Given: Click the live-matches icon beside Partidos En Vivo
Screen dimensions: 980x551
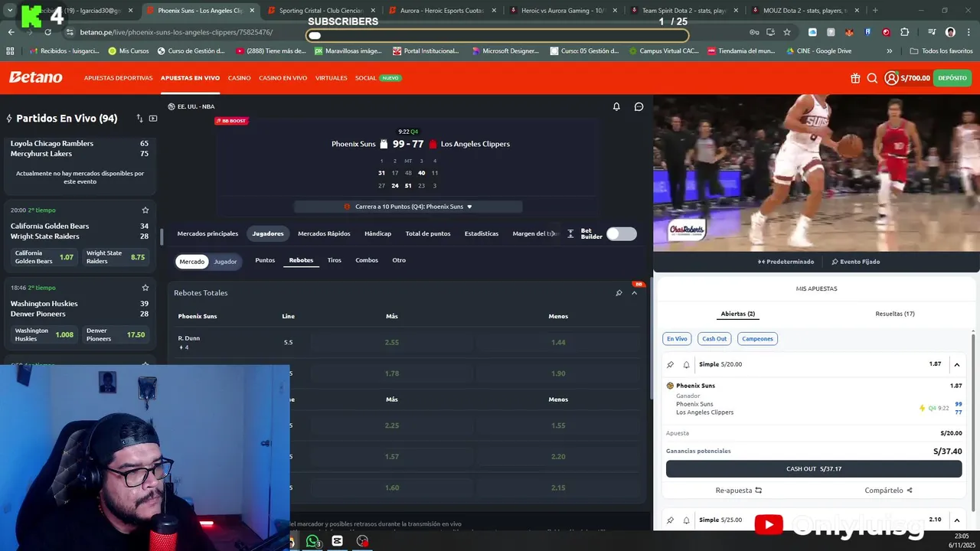Looking at the screenshot, I should [x=9, y=119].
